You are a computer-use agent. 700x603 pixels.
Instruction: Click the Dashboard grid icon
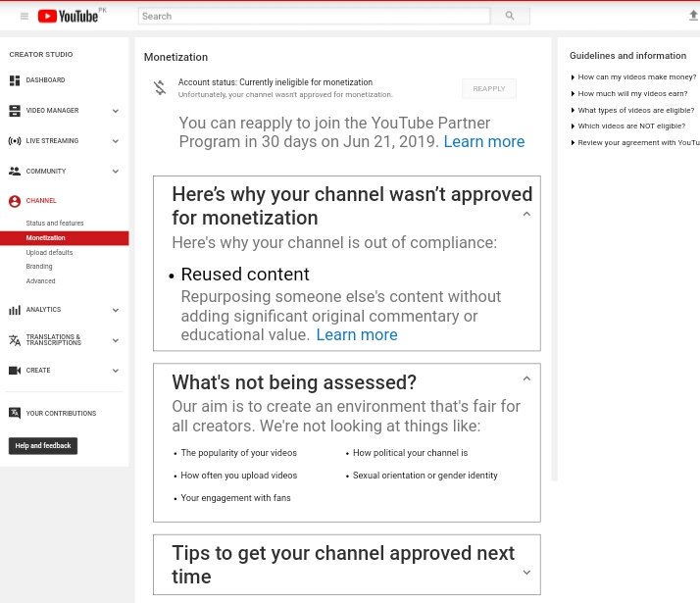click(x=15, y=80)
